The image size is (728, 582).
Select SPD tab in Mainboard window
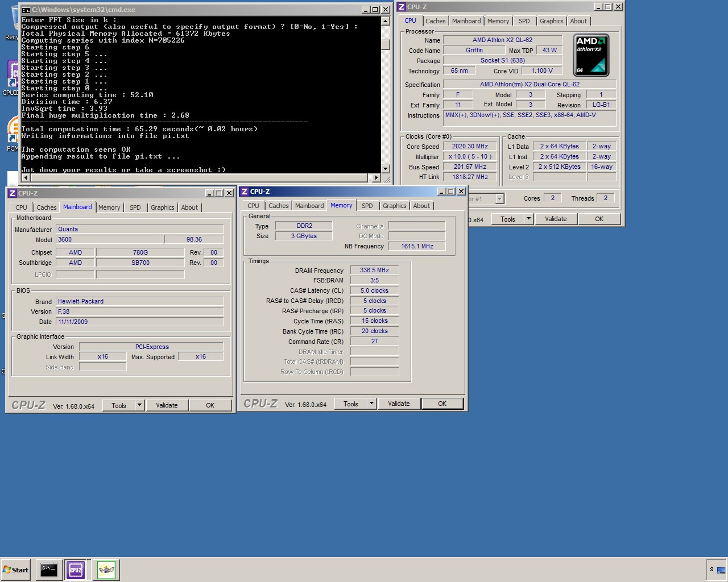click(135, 207)
